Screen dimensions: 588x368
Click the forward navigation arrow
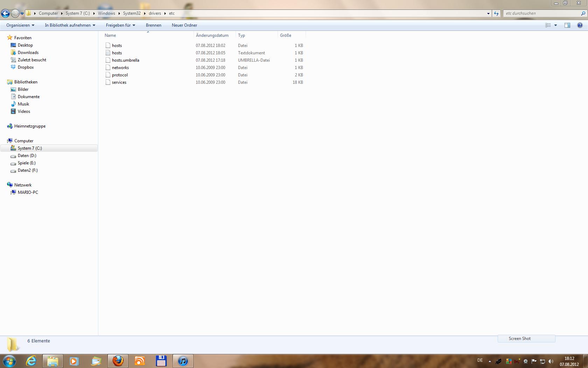tap(15, 13)
